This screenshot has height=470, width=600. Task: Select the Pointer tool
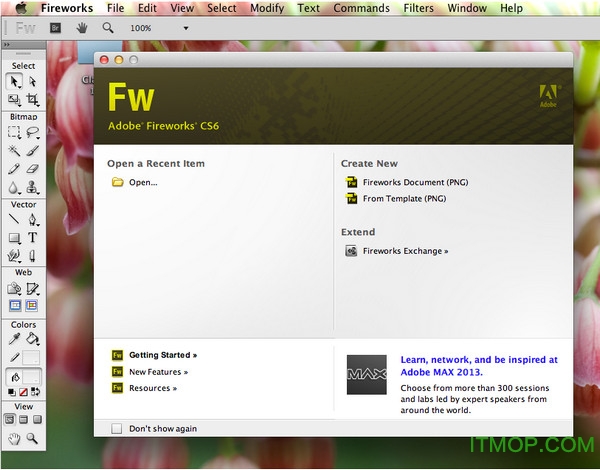(14, 82)
